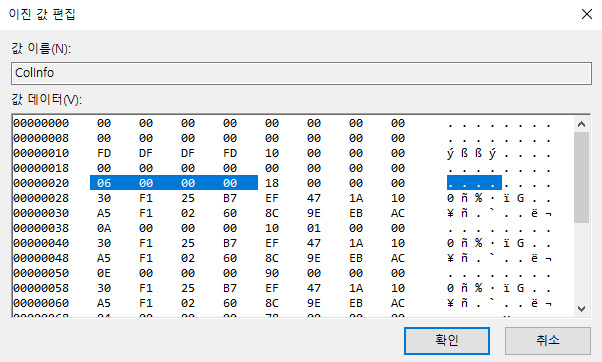The image size is (602, 362).
Task: Select highlighted byte 06 in row 00000020
Action: click(x=104, y=183)
